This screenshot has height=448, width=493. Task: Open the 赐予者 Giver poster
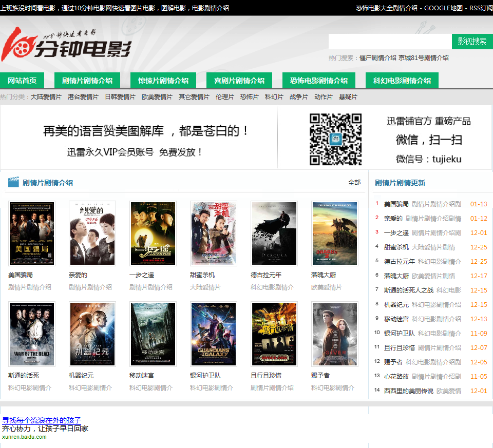[335, 334]
